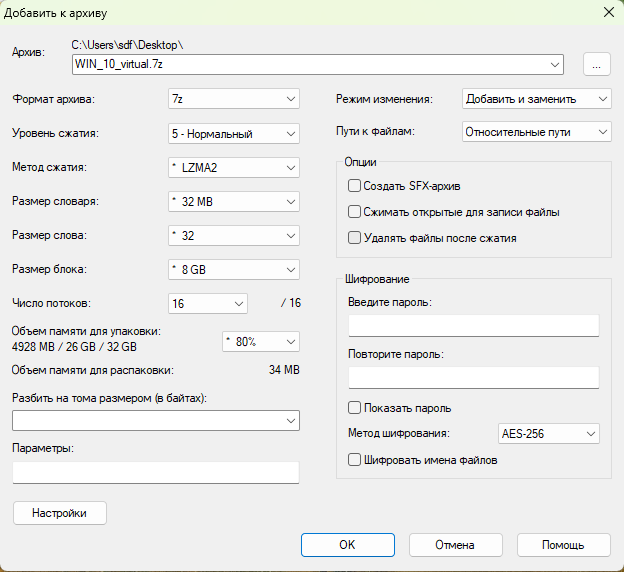The height and width of the screenshot is (572, 624).
Task: Check compress files open for writing
Action: (x=354, y=212)
